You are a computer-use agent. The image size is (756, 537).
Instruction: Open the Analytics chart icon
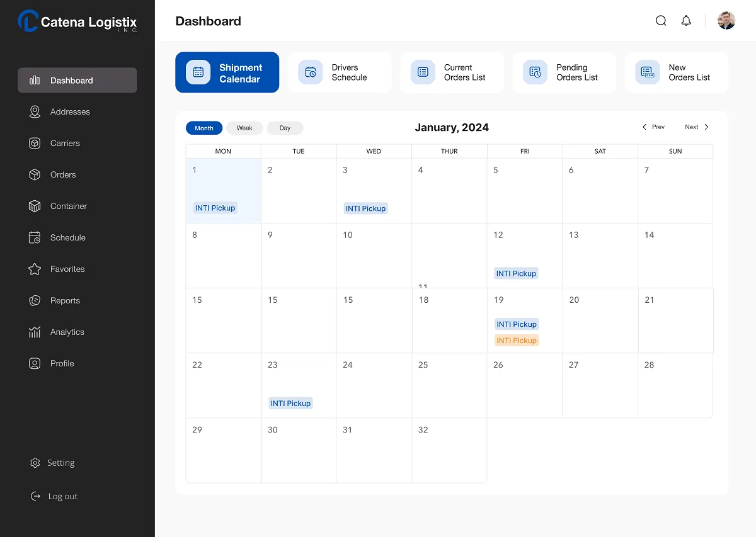[x=35, y=332]
